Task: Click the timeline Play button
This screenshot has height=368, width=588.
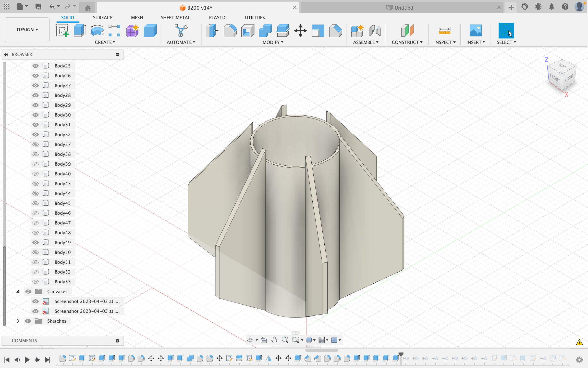Action: coord(27,360)
